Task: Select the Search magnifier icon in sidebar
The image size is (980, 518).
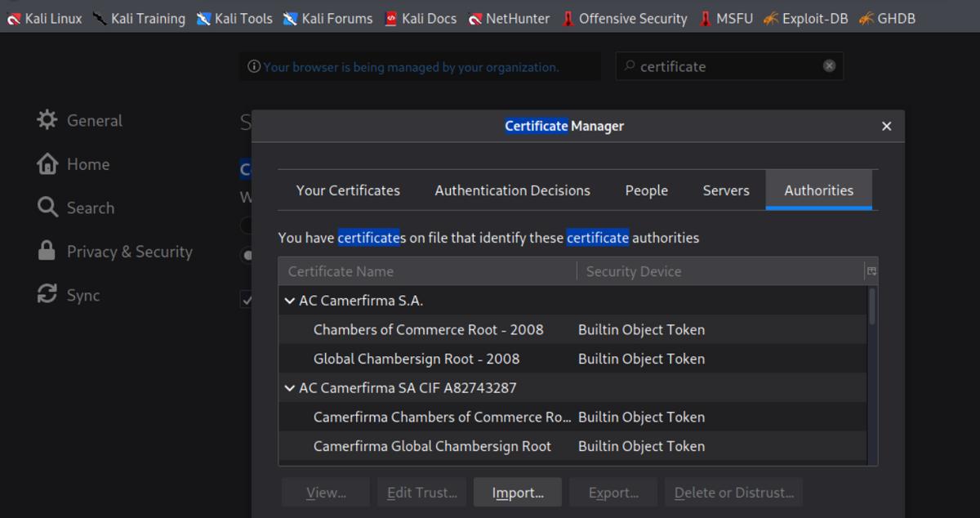Action: click(47, 208)
